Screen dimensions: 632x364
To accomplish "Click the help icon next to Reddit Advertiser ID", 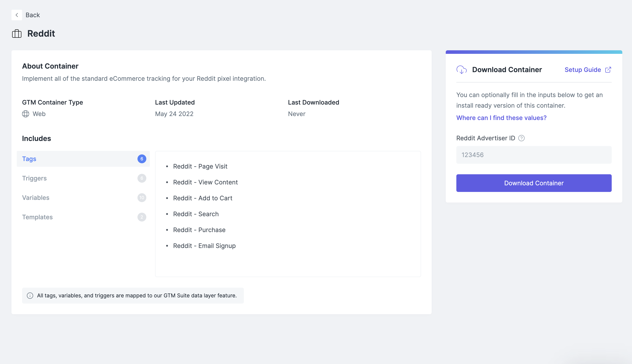I will (521, 138).
